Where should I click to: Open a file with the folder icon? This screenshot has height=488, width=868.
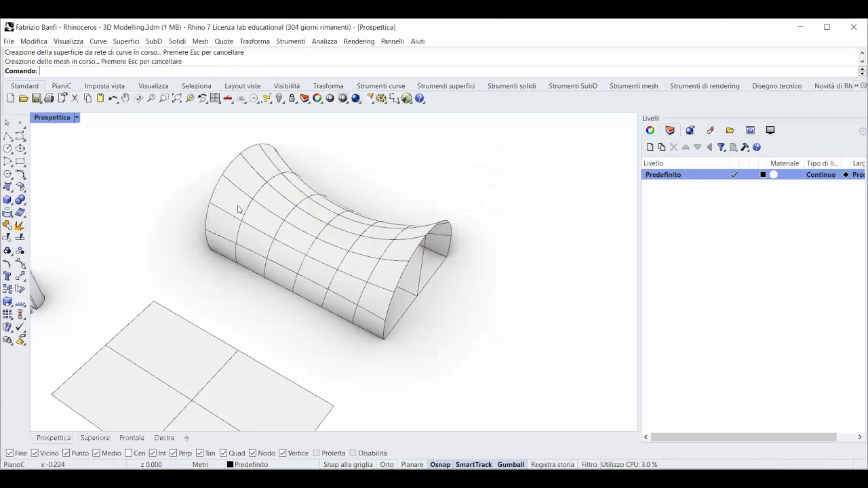click(x=23, y=98)
